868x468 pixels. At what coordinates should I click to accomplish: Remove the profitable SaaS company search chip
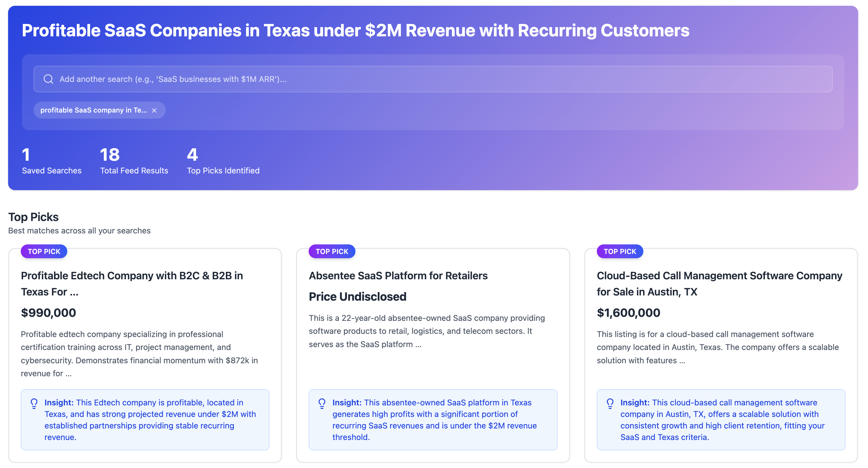154,111
